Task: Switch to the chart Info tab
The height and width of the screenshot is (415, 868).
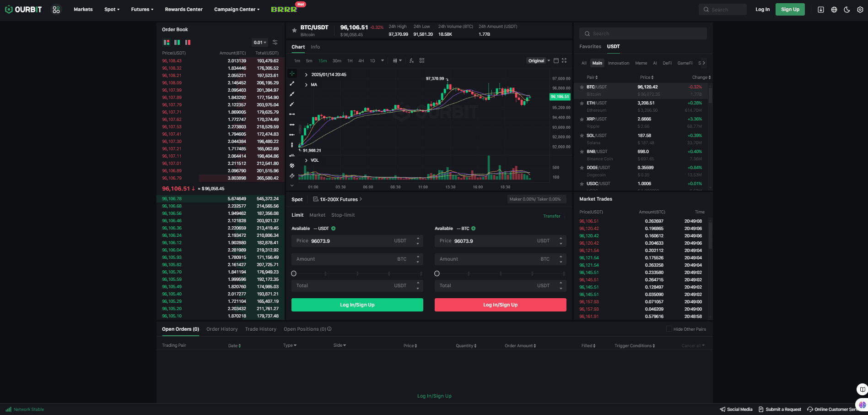Action: 315,47
